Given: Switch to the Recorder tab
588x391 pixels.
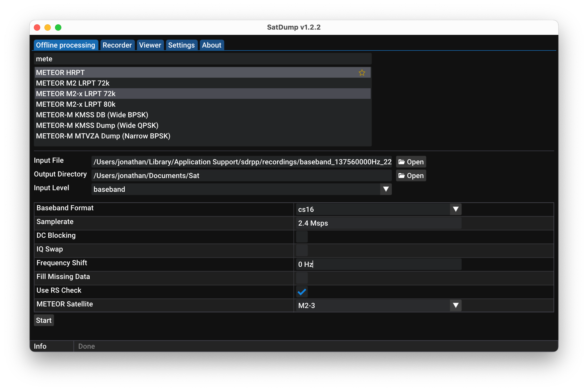Looking at the screenshot, I should [x=117, y=45].
